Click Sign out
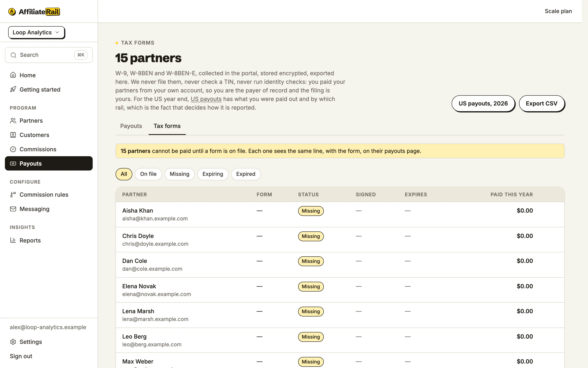Viewport: 588px width, 368px height. click(x=21, y=356)
